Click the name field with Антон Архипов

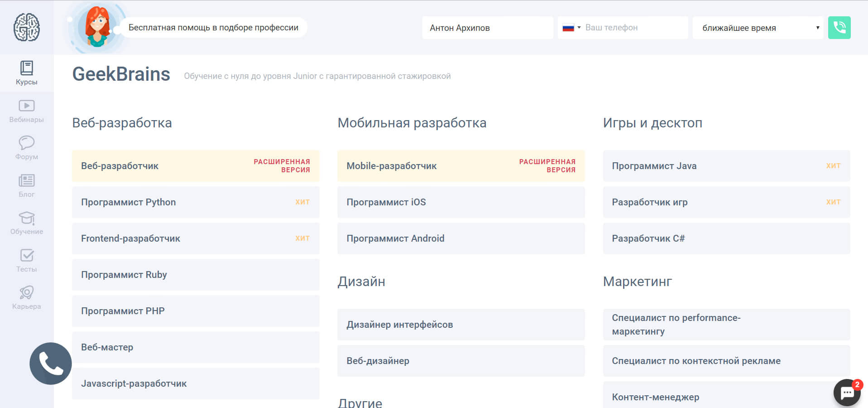(x=487, y=28)
